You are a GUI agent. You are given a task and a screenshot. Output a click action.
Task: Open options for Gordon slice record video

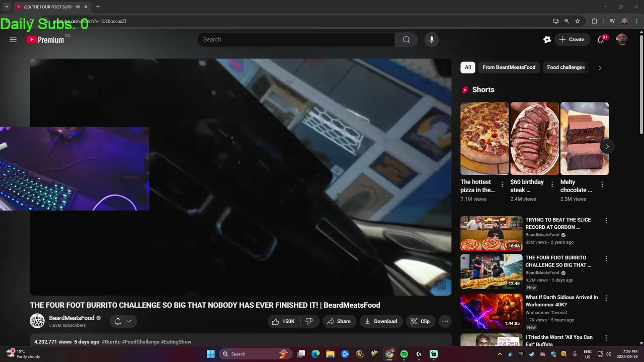tap(606, 221)
